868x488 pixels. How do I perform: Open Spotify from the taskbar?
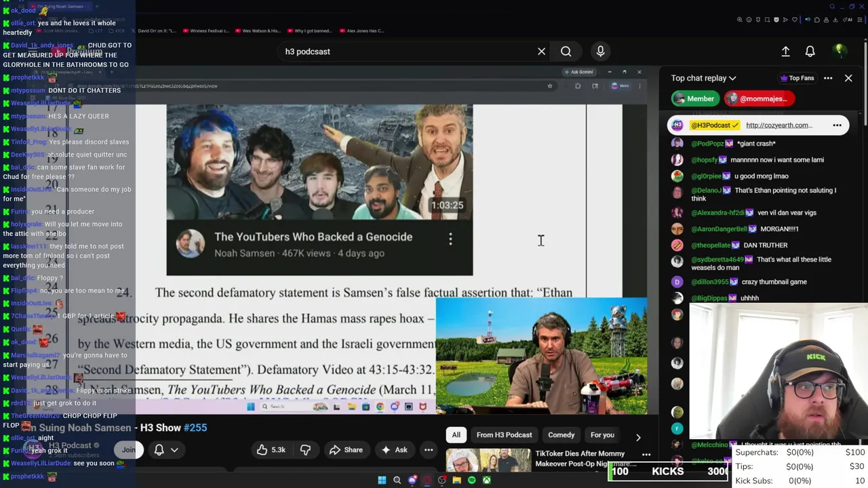pyautogui.click(x=472, y=480)
